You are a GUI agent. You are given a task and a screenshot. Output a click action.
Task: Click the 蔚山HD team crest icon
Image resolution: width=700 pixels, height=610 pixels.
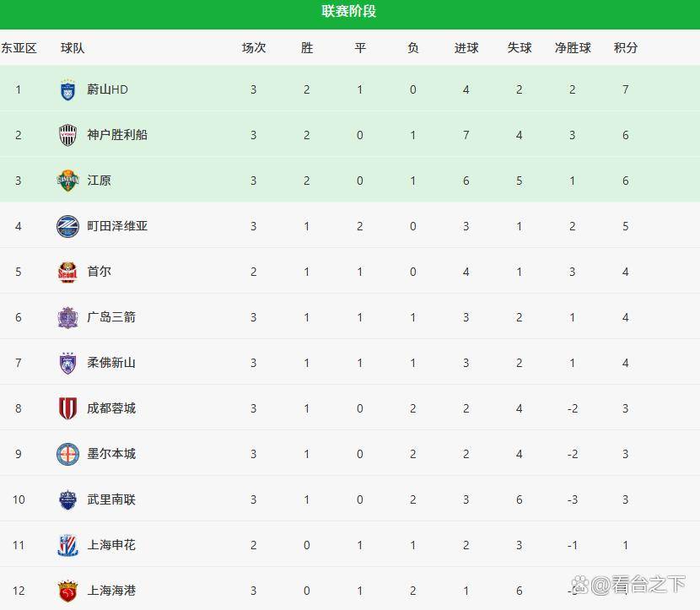pos(67,89)
